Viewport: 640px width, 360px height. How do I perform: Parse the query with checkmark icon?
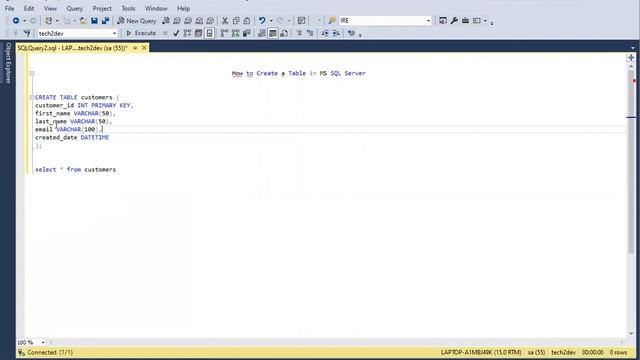point(176,33)
